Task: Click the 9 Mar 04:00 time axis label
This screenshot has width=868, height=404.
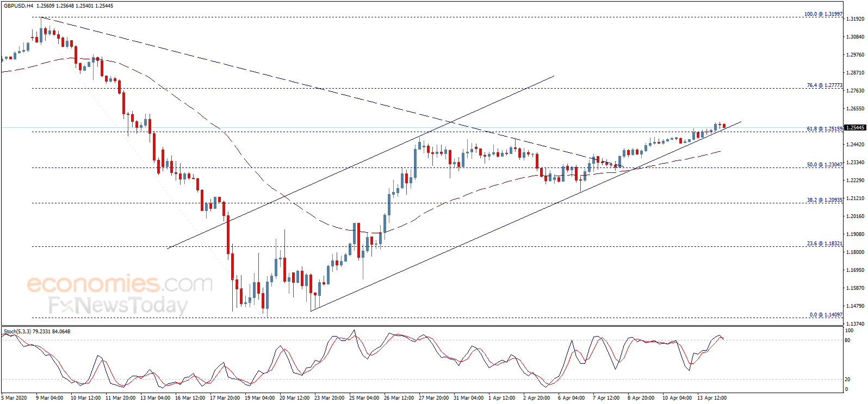Action: click(49, 398)
